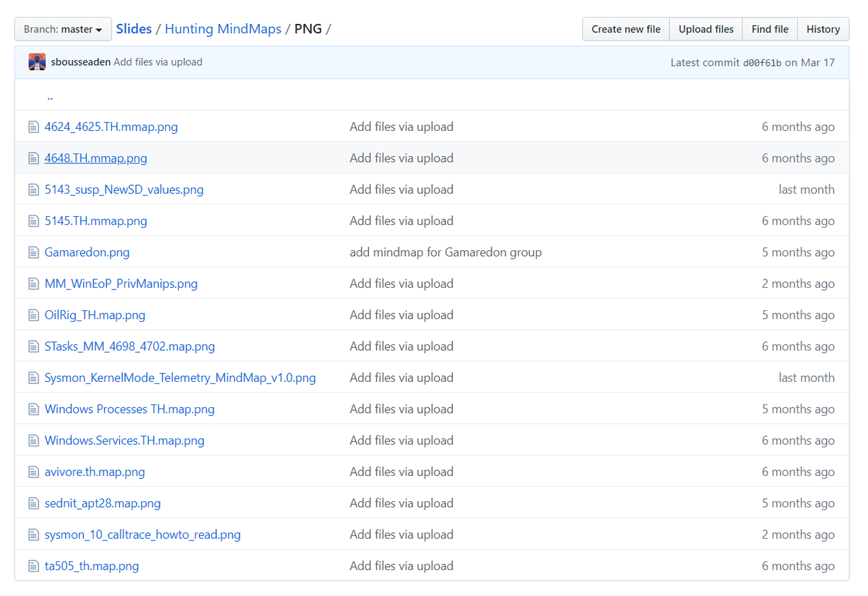Image resolution: width=868 pixels, height=596 pixels.
Task: Click '6 months ago' in avivore.th.map.png row
Action: click(798, 472)
